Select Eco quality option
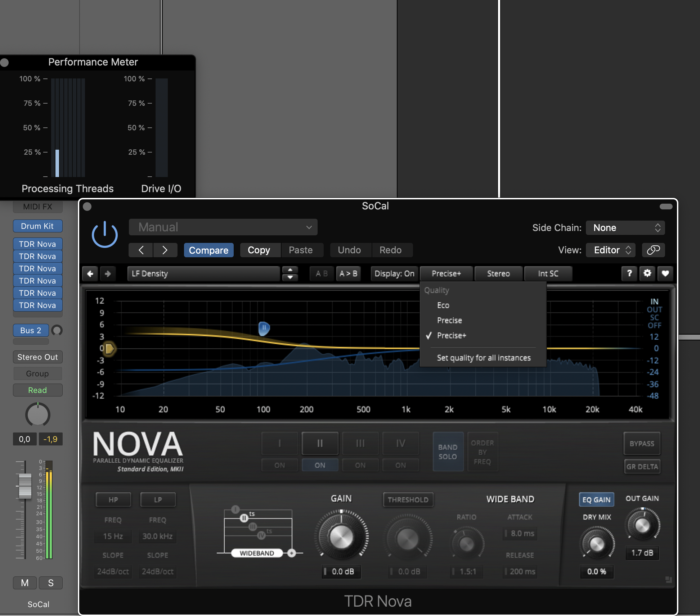Viewport: 700px width, 616px height. (443, 305)
